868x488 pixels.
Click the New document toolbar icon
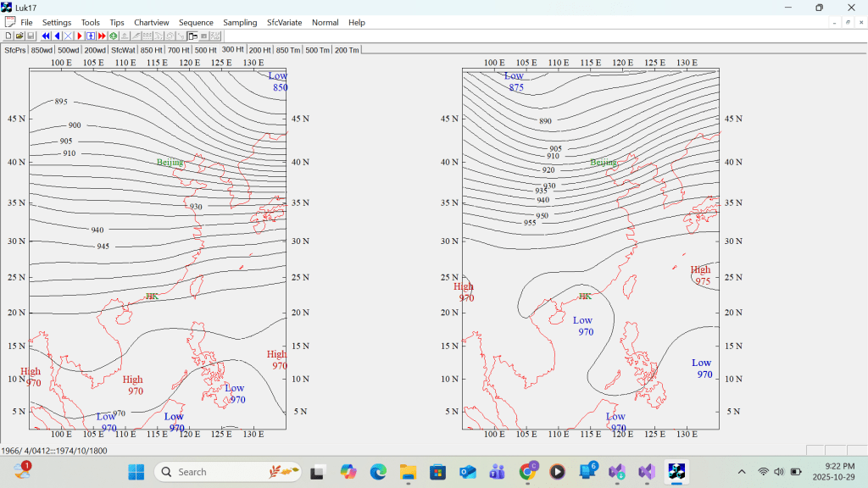coord(8,36)
